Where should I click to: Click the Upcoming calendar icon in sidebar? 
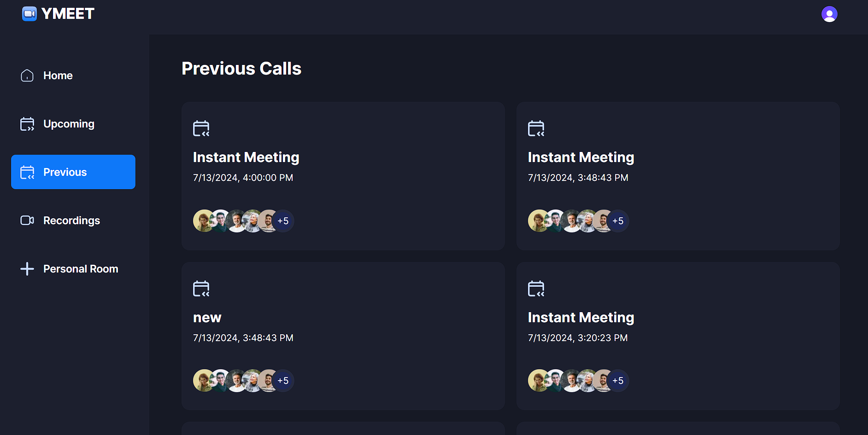[x=27, y=124]
